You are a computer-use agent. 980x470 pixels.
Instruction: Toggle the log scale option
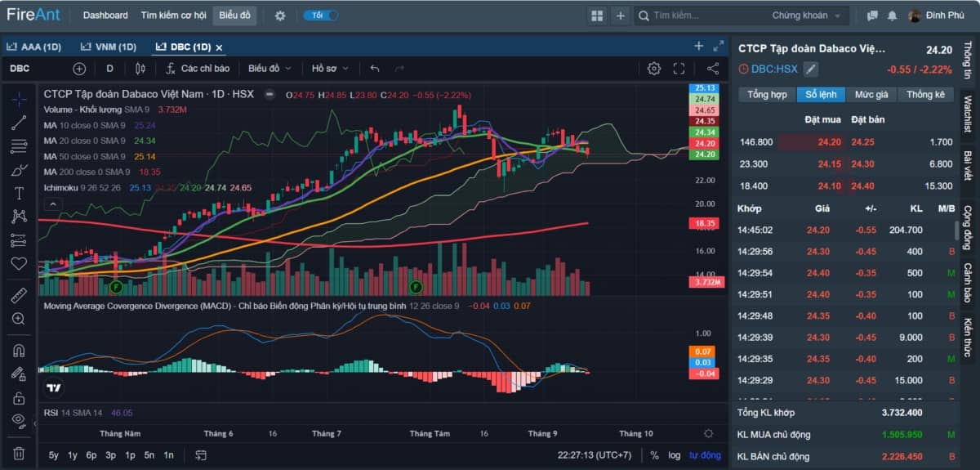[674, 455]
